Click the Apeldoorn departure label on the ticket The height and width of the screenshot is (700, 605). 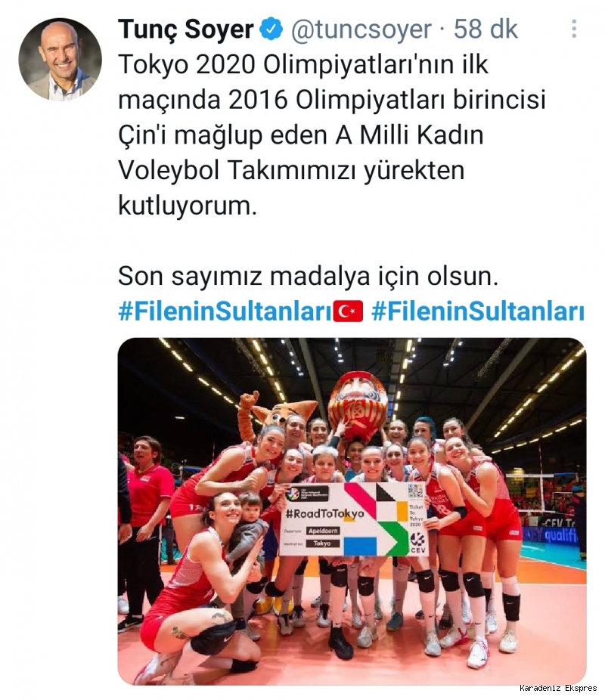coord(323,531)
